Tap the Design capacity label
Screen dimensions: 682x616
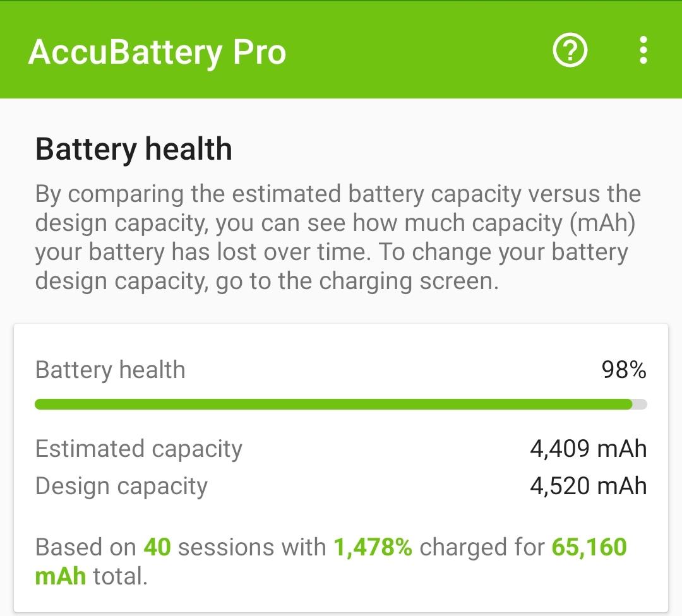[121, 487]
